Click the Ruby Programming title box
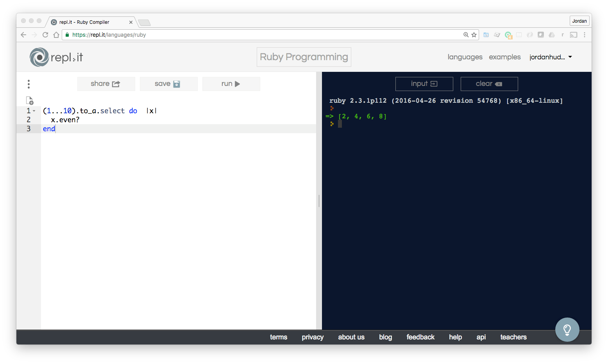This screenshot has height=364, width=608. click(304, 57)
